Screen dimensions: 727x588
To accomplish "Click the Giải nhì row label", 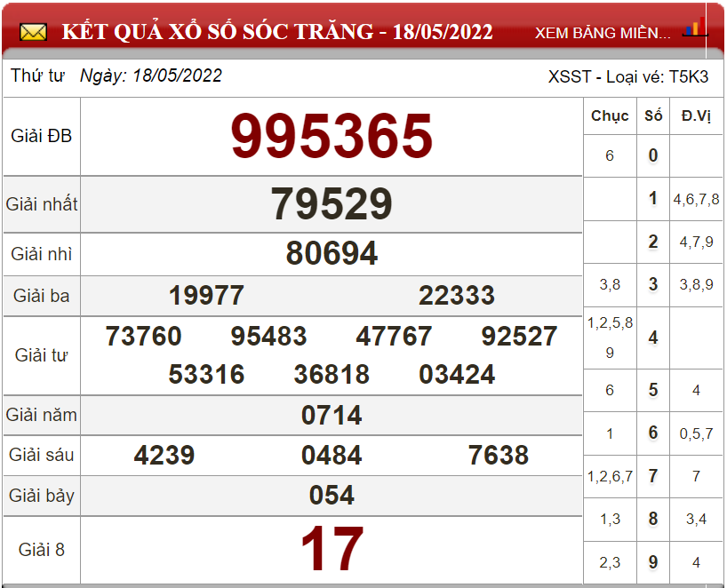I will coord(41,254).
